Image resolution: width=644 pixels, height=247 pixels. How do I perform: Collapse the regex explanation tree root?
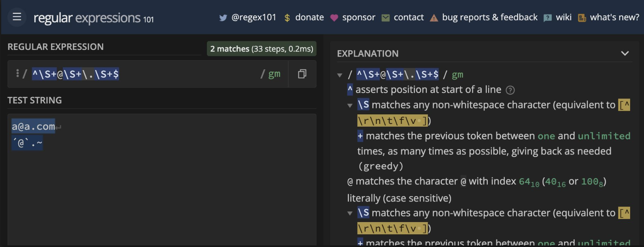point(340,75)
